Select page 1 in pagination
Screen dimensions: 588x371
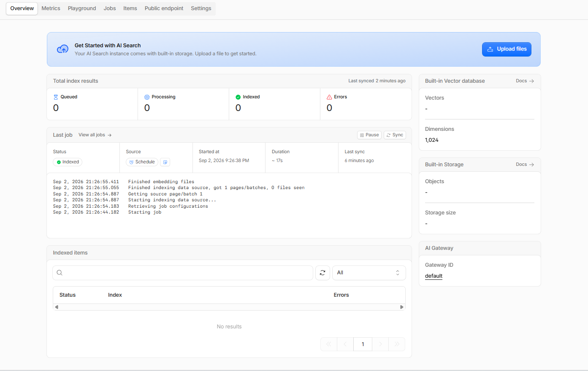(363, 344)
